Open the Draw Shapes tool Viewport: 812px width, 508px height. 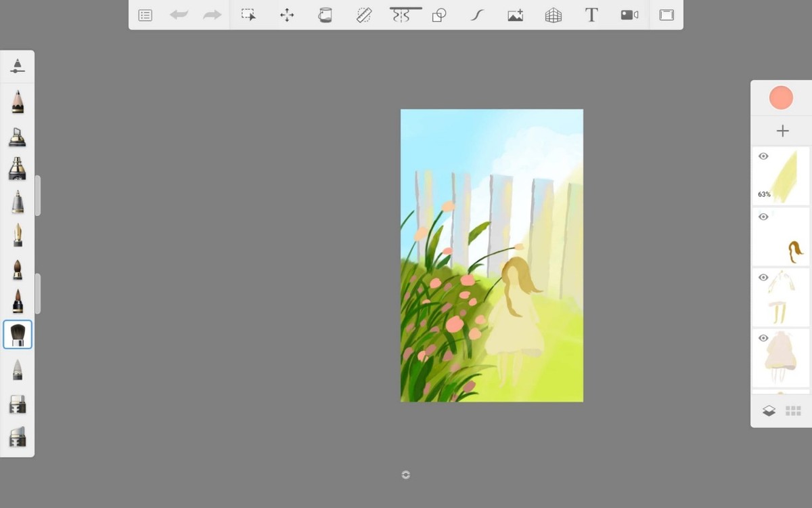(x=439, y=15)
